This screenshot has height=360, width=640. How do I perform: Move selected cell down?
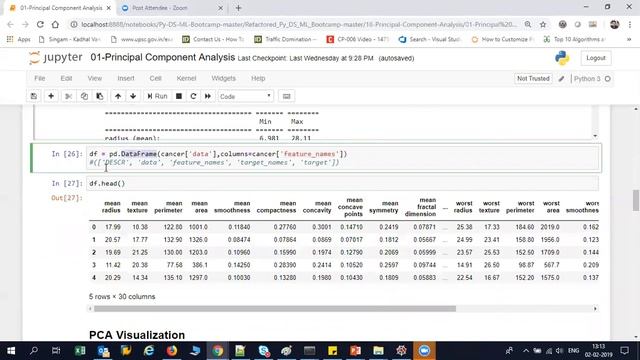tap(133, 96)
